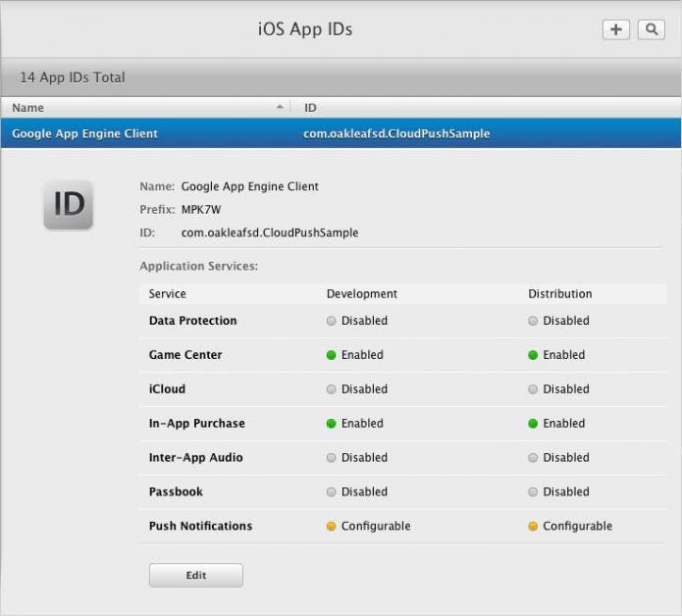682x616 pixels.
Task: Click the ID column header
Action: (486, 107)
